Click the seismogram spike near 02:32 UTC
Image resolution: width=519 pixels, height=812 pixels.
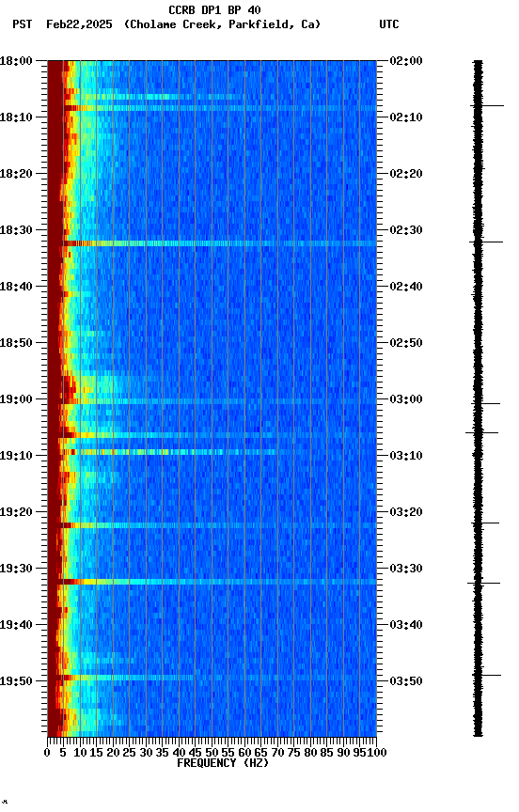click(x=486, y=242)
